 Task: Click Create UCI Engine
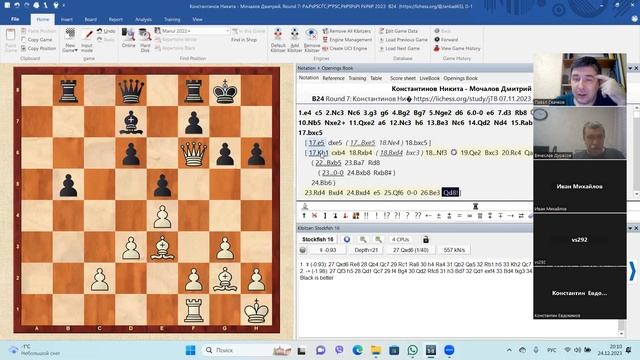(345, 48)
